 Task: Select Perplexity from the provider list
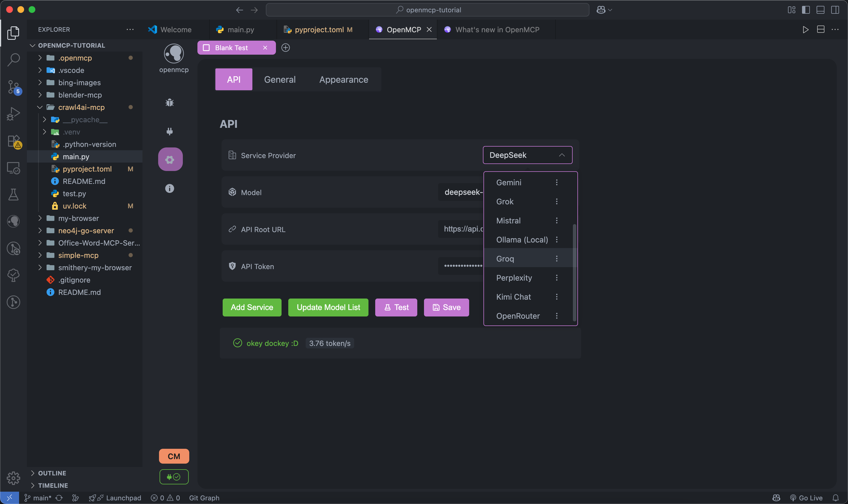[514, 278]
